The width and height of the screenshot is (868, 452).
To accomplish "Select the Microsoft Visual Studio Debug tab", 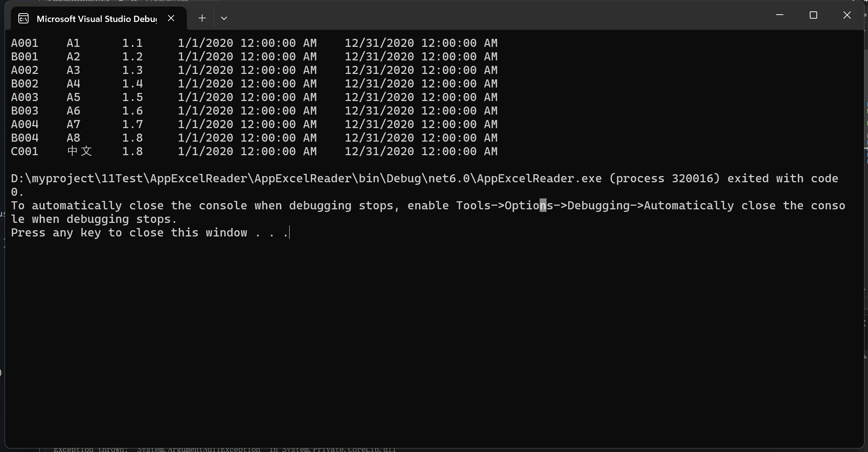I will (97, 19).
